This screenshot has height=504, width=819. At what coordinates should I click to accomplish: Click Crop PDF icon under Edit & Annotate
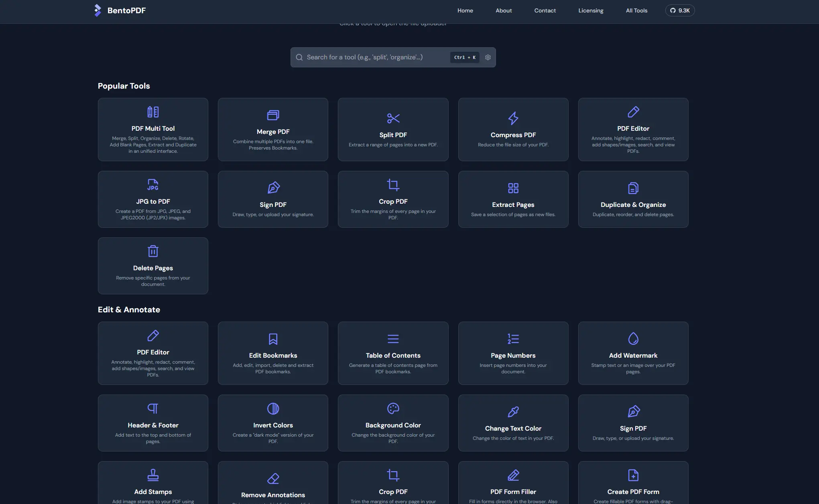tap(393, 475)
